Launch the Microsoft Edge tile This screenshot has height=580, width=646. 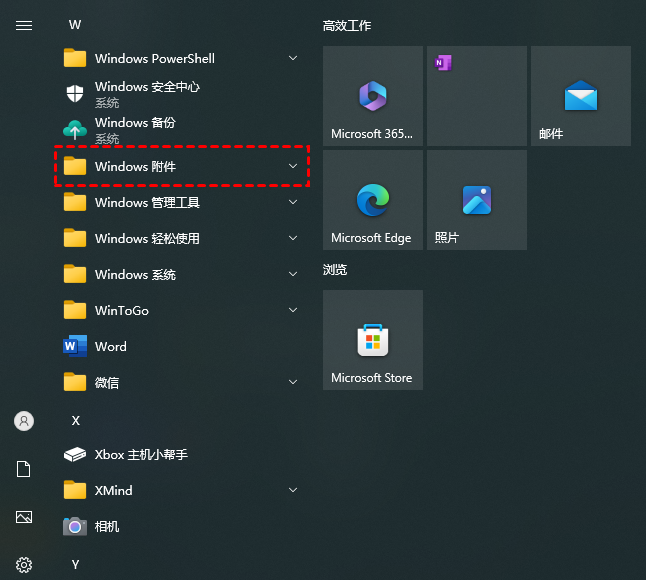373,200
